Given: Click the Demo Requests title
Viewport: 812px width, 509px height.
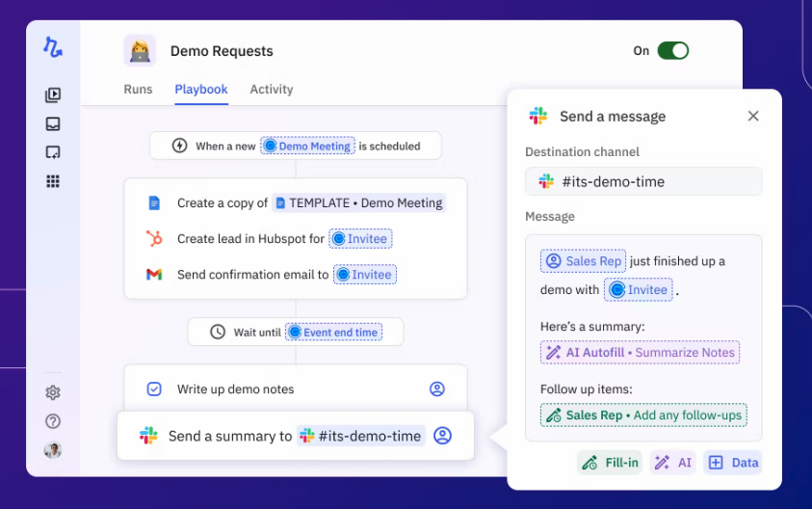Looking at the screenshot, I should click(222, 51).
